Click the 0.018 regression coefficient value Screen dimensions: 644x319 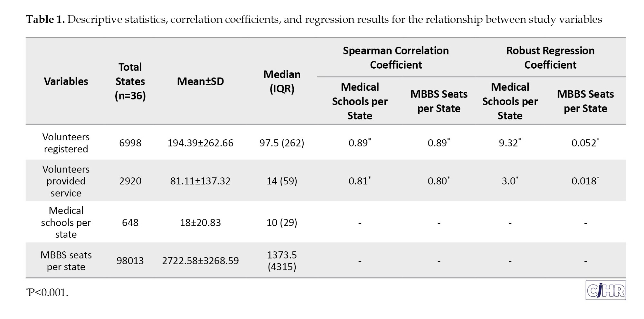pyautogui.click(x=584, y=181)
